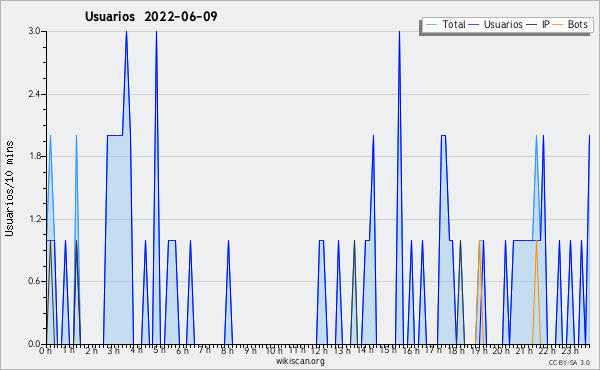Image resolution: width=600 pixels, height=370 pixels.
Task: Click the 'IP' legend entry
Action: coord(546,24)
